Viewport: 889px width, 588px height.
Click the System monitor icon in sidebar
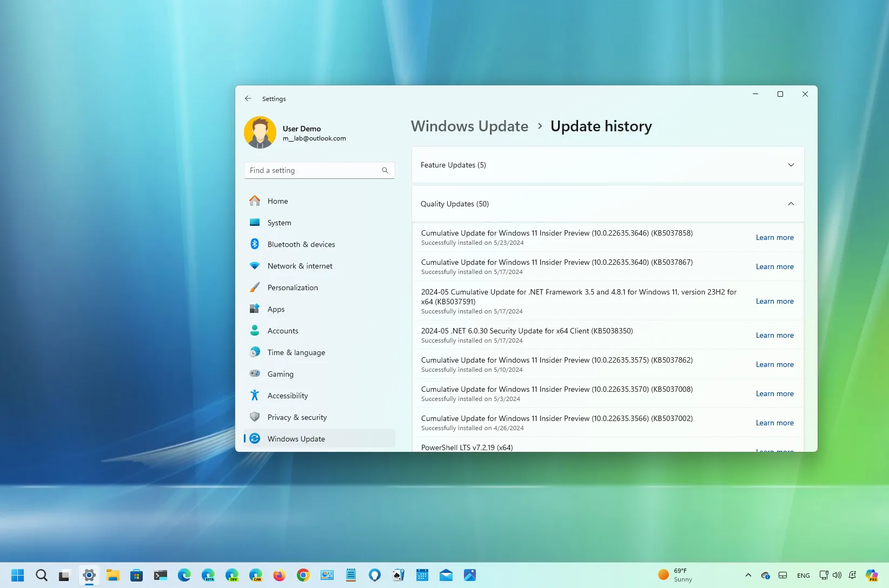coord(255,222)
